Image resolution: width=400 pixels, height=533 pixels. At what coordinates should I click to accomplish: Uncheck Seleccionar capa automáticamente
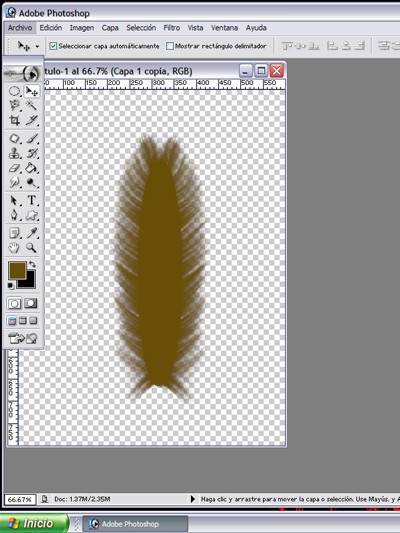(x=53, y=46)
